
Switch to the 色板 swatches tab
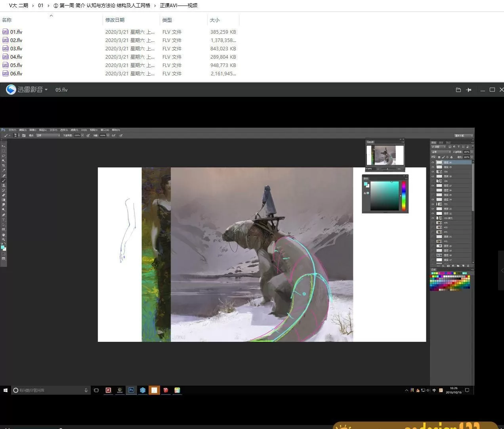(433, 269)
